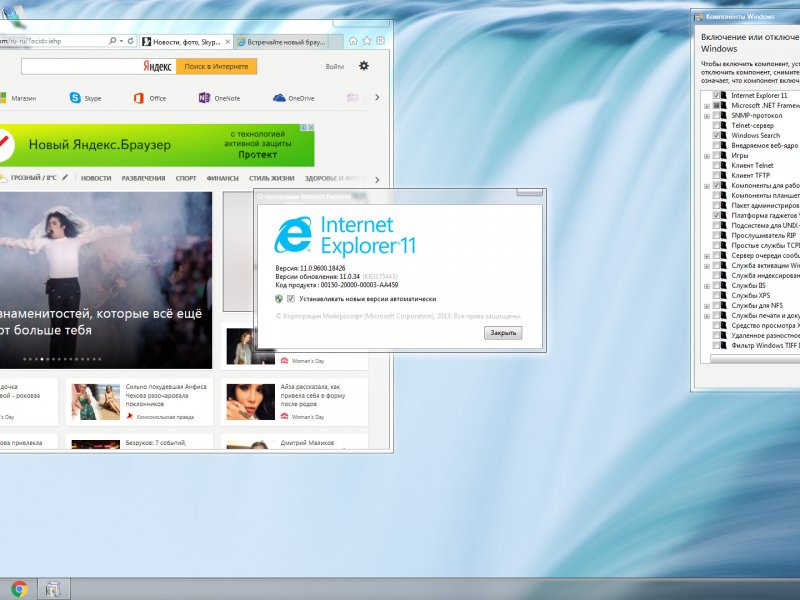The width and height of the screenshot is (800, 600).
Task: Click the Войти sign-in link
Action: pos(335,66)
